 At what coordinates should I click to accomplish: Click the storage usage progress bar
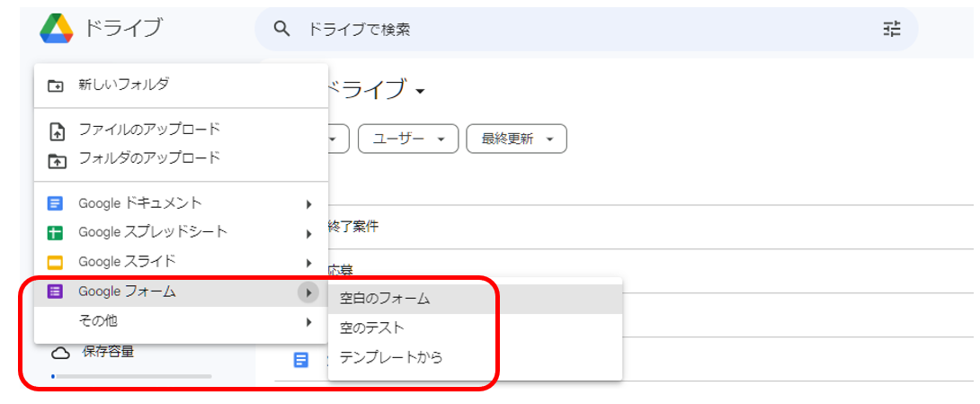click(131, 376)
